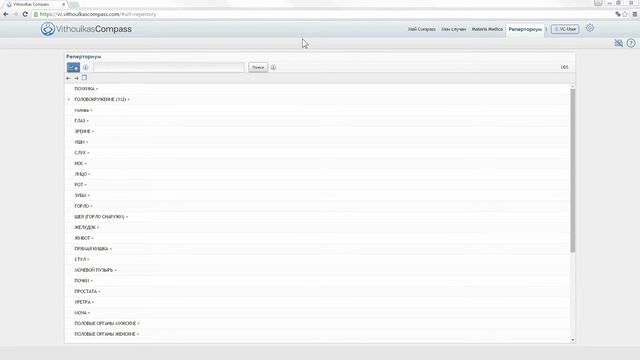Select the Реперториум tab
The width and height of the screenshot is (640, 360).
point(525,29)
